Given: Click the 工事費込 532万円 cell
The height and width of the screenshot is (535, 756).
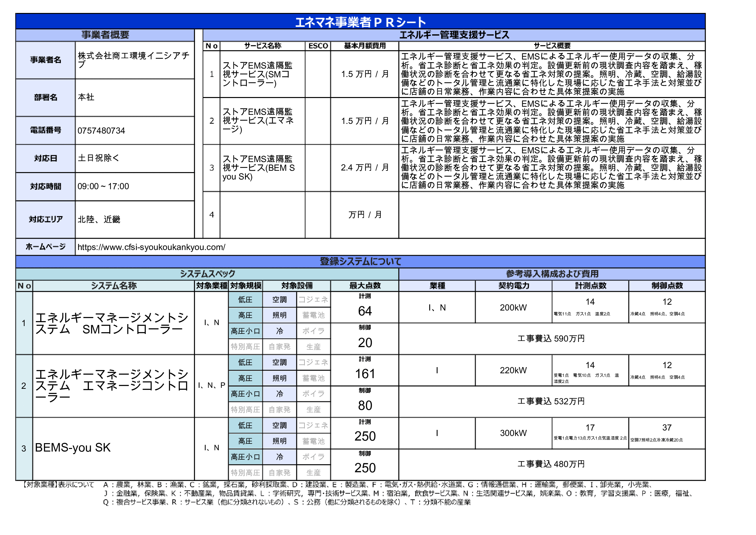Looking at the screenshot, I should (x=552, y=402).
